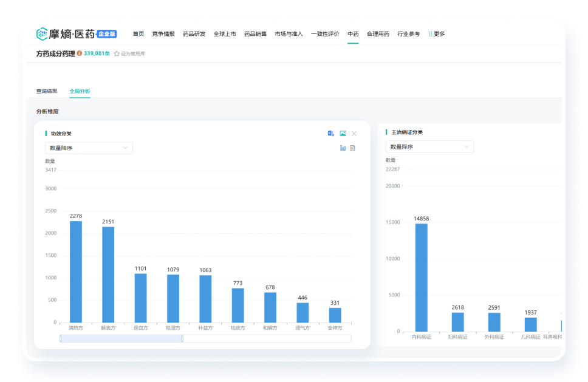Click the 安神方 axis label
Viewport: 588px width, 382px height.
pos(335,327)
